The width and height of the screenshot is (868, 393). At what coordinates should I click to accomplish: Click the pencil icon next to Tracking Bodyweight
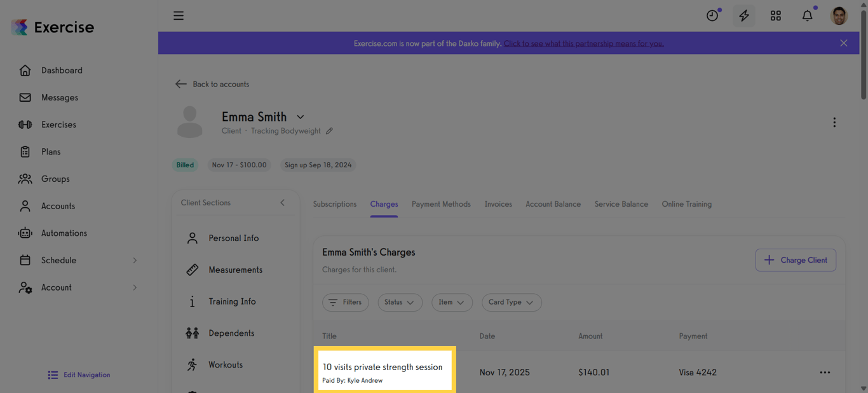(330, 130)
